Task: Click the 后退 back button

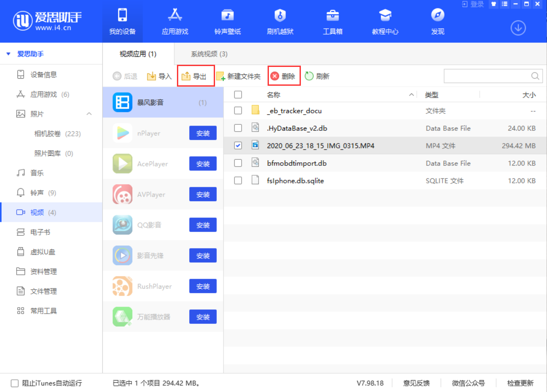Action: click(125, 76)
